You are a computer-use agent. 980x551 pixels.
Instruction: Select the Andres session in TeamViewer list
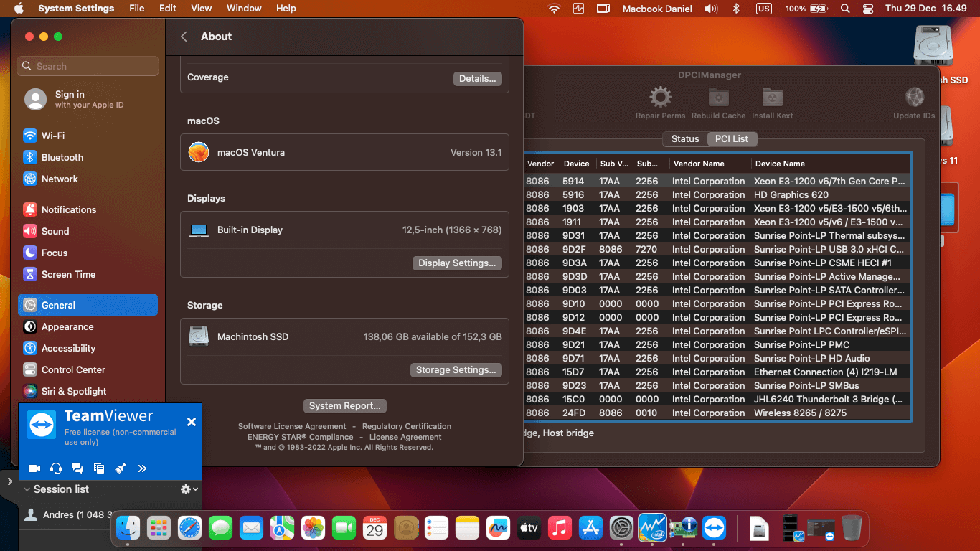click(x=69, y=515)
